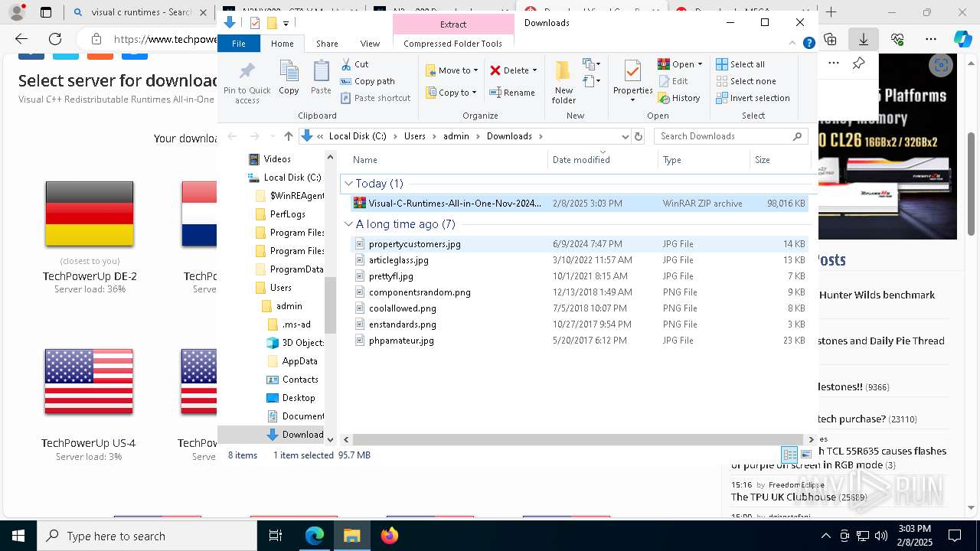Open Properties of the selected file
Screen dimensions: 980x551
[632, 80]
